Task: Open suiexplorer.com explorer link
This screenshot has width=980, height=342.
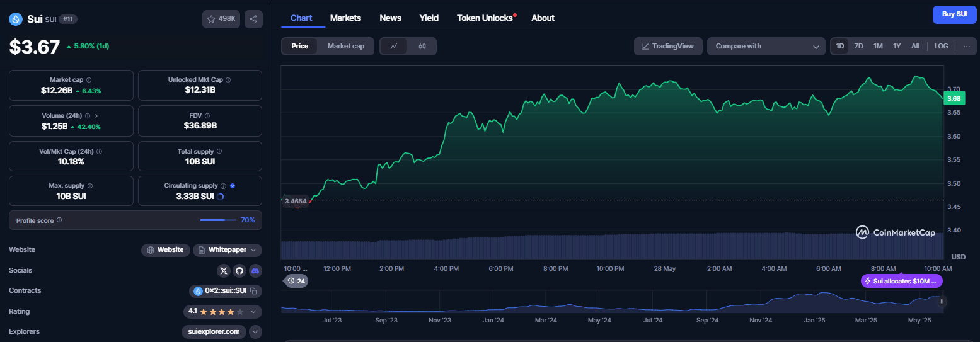Action: coord(214,331)
